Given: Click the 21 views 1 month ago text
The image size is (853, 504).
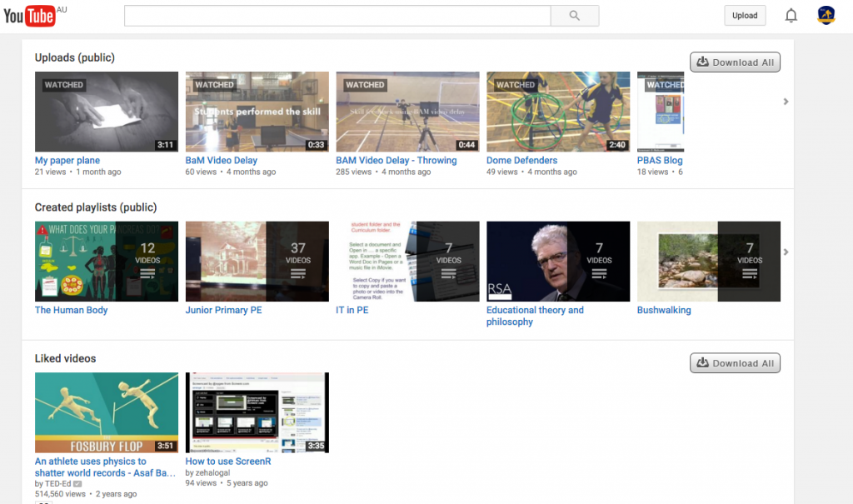Looking at the screenshot, I should pyautogui.click(x=77, y=172).
